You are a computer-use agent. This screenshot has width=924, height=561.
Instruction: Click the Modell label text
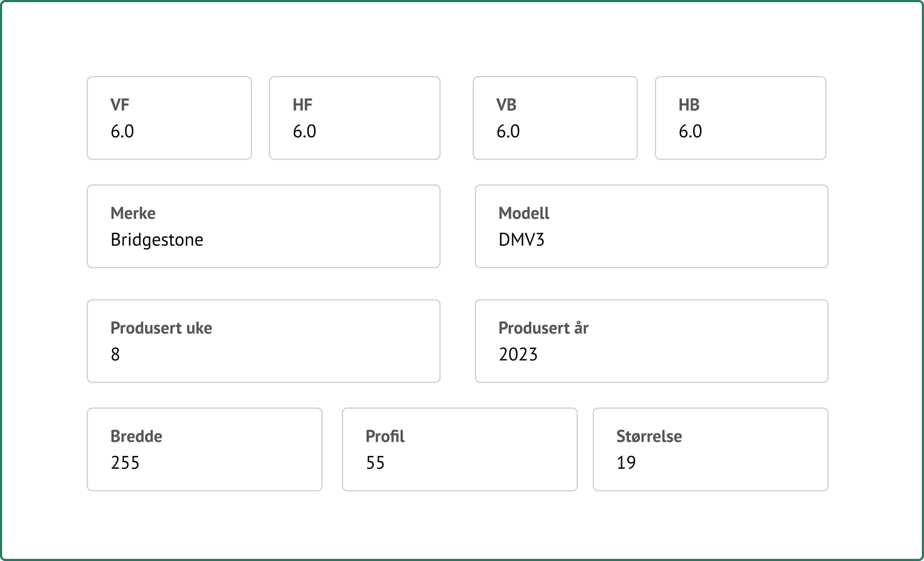[523, 213]
